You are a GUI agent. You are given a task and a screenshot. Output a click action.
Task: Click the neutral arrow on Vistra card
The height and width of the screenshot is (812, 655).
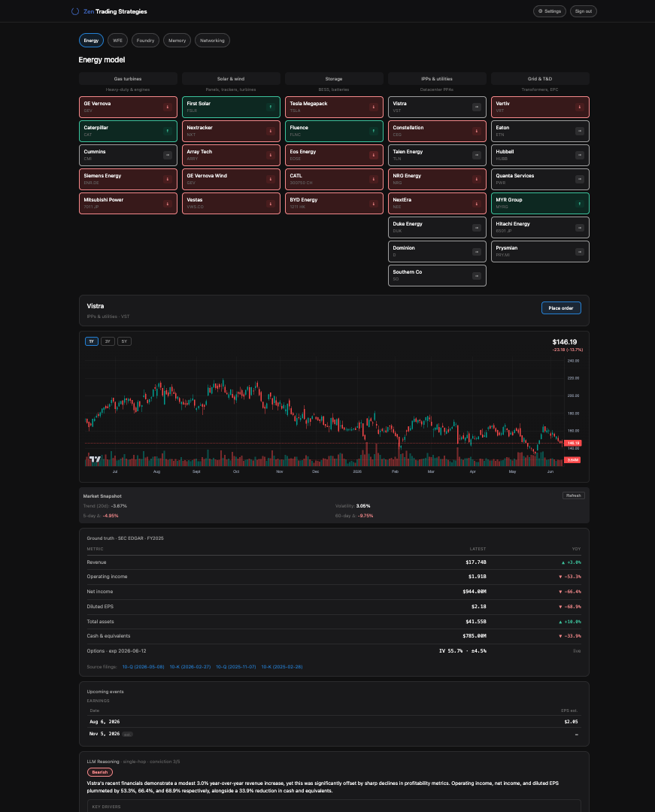[476, 107]
